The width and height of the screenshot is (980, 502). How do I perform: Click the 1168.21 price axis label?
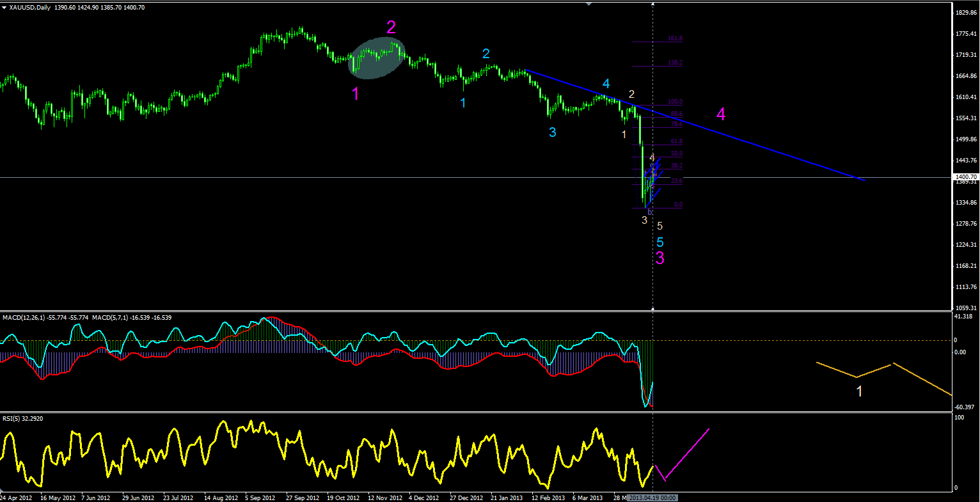click(x=966, y=266)
